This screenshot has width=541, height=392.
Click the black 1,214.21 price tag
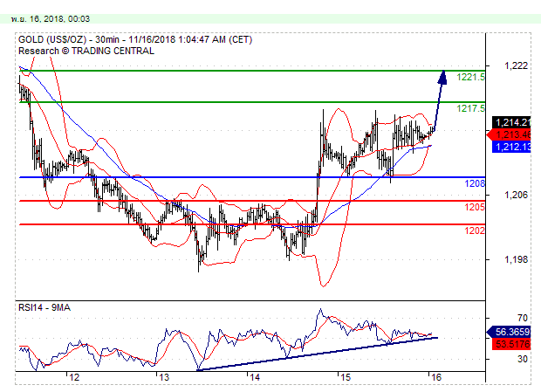pyautogui.click(x=511, y=122)
